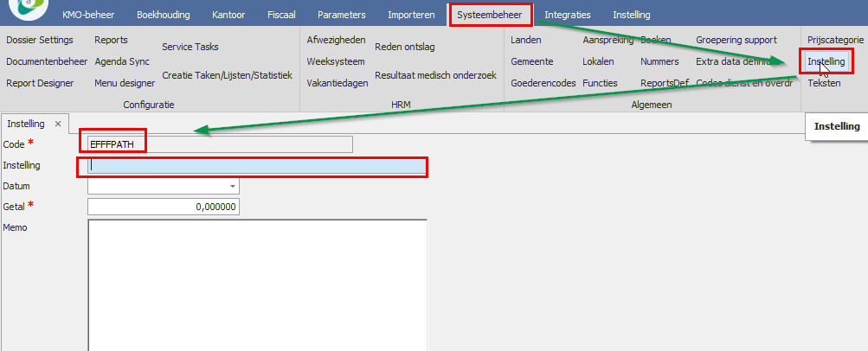Click inside the Memo text area
The height and width of the screenshot is (351, 868).
(x=257, y=285)
